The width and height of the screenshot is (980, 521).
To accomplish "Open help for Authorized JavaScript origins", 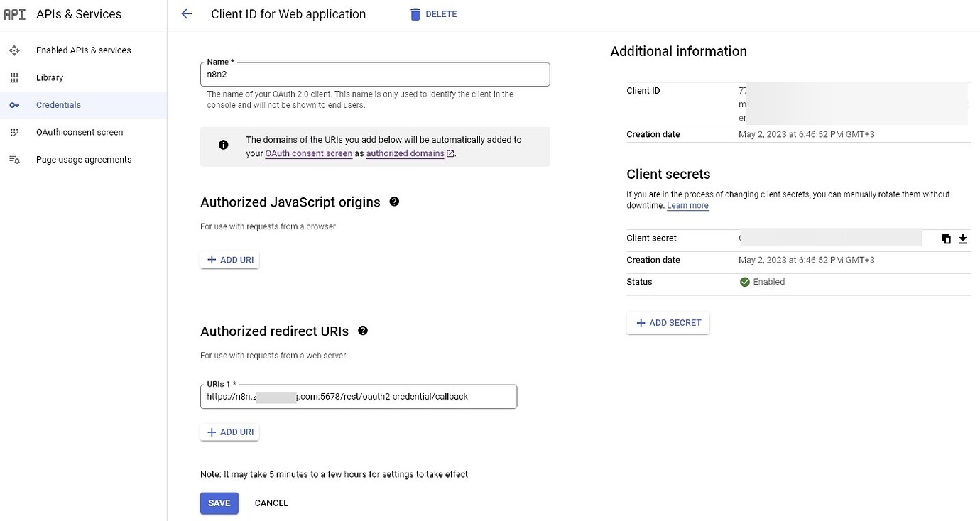I will (394, 202).
